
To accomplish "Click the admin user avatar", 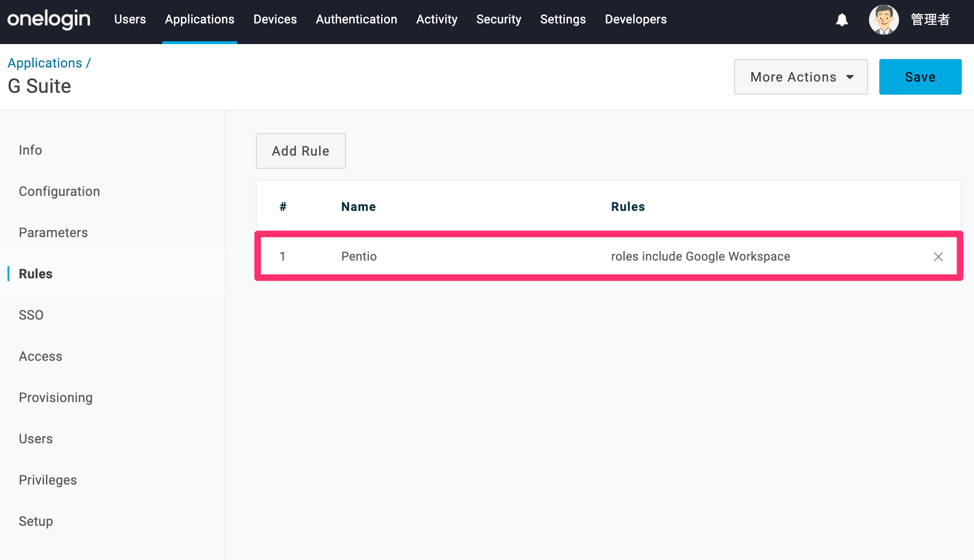I will [x=884, y=20].
